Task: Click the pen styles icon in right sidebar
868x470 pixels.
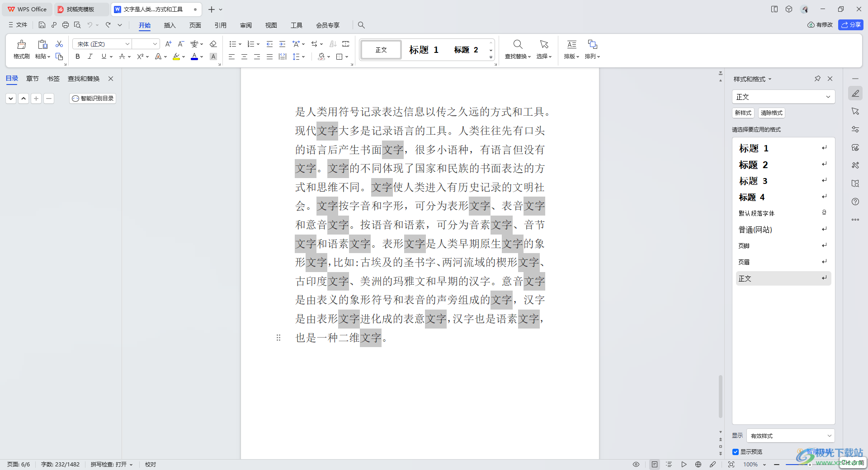Action: tap(855, 93)
